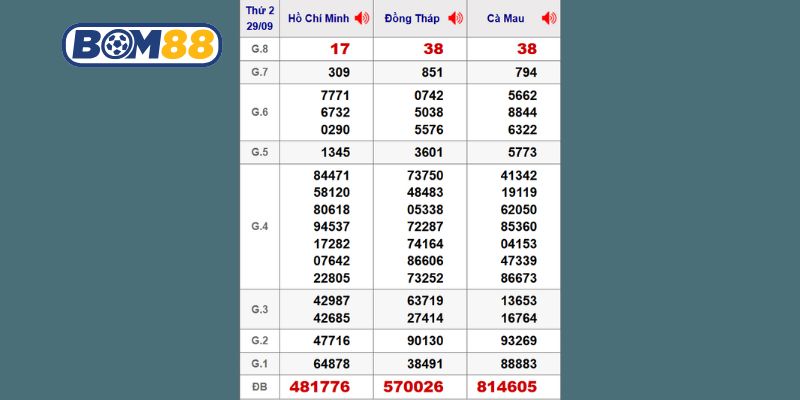Select the G.4 row label
This screenshot has width=800, height=400.
click(260, 227)
